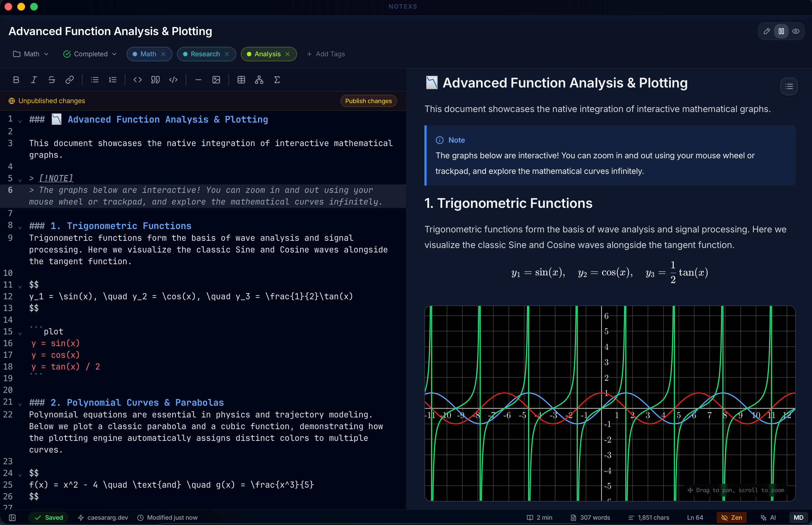Click the rendered trig formula in preview

[609, 272]
